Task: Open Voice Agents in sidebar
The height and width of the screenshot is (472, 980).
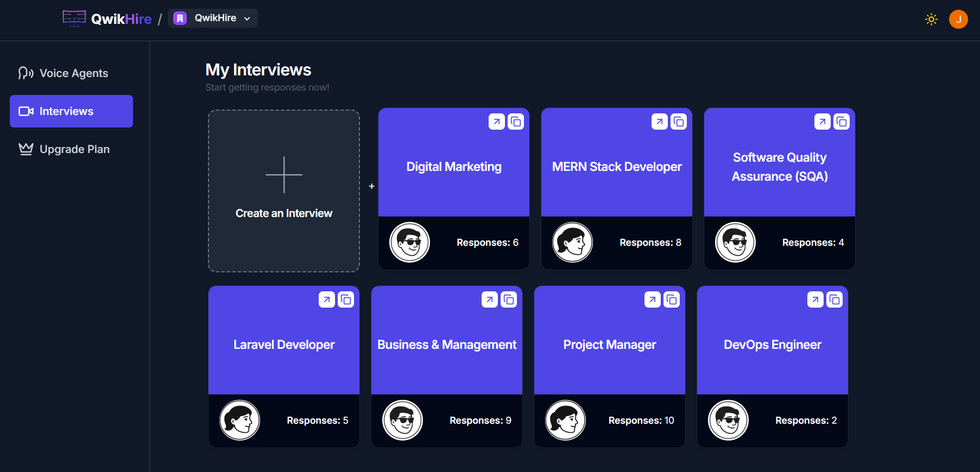Action: pos(71,73)
